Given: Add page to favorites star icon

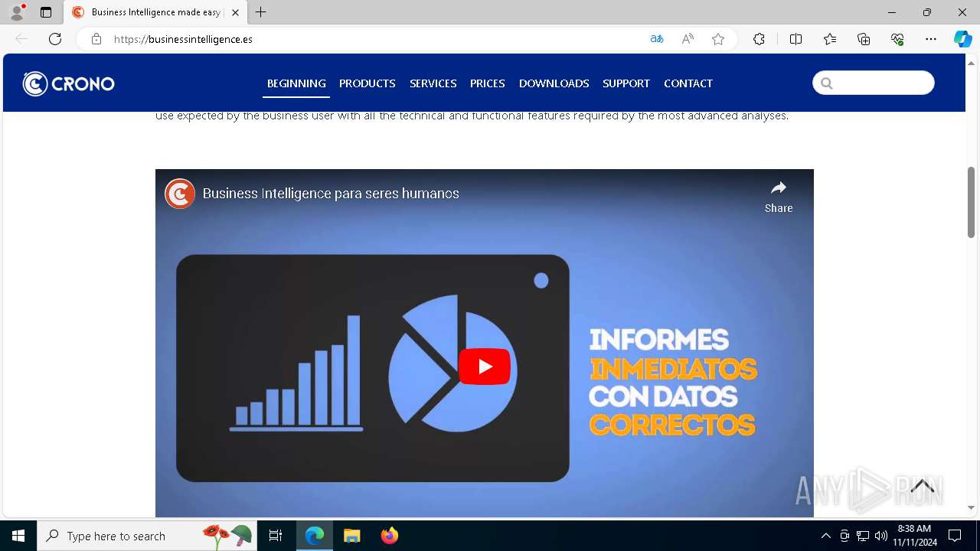Looking at the screenshot, I should click(x=718, y=39).
